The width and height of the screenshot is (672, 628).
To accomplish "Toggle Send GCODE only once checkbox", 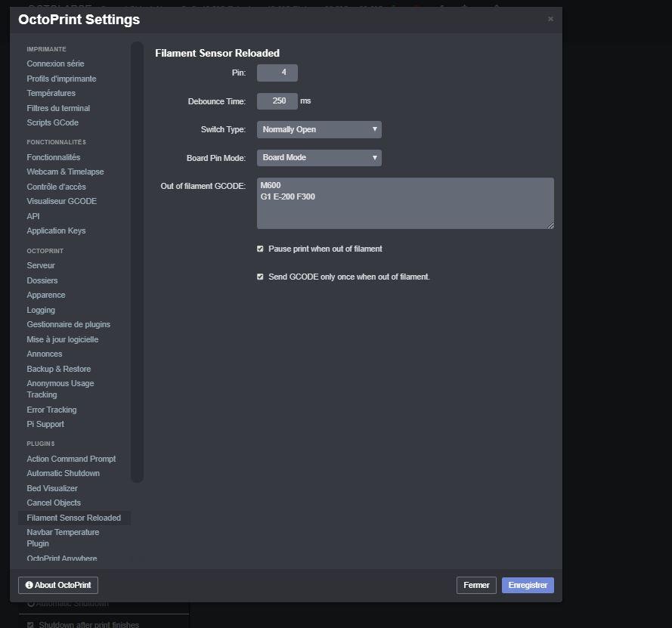I will coord(261,277).
